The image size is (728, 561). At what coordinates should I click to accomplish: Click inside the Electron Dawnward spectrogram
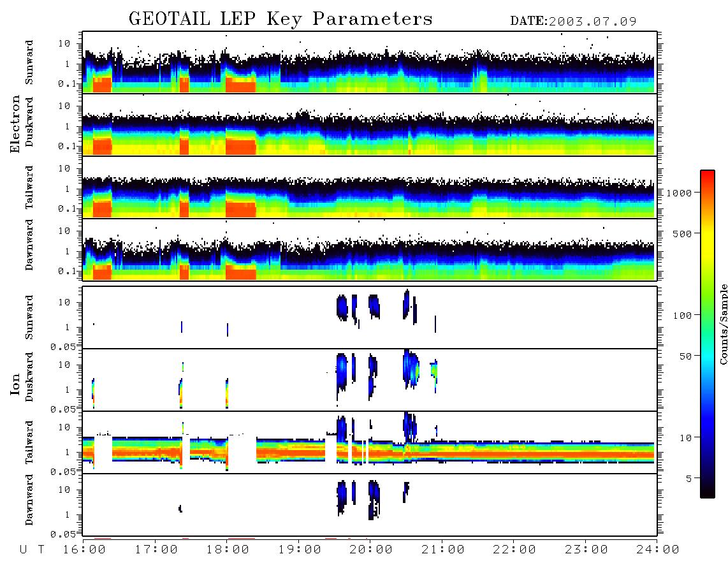[x=370, y=249]
